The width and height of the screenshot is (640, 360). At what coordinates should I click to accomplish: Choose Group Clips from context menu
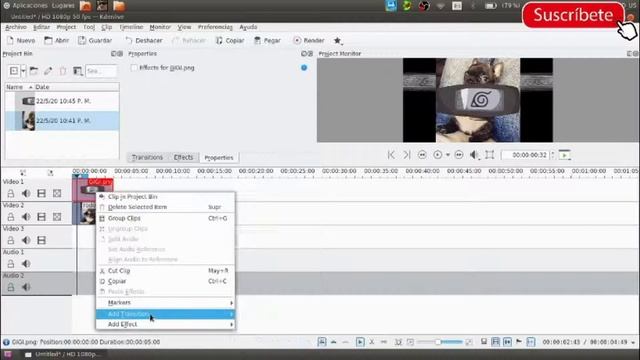point(165,218)
